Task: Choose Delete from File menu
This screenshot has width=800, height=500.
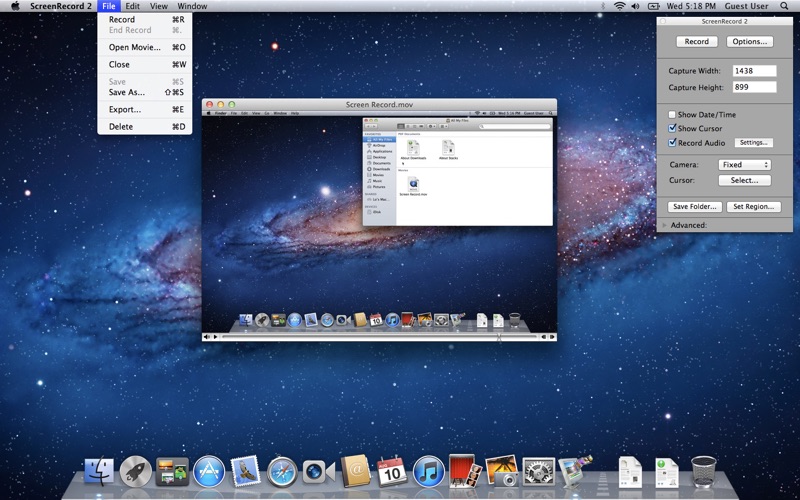Action: point(145,127)
